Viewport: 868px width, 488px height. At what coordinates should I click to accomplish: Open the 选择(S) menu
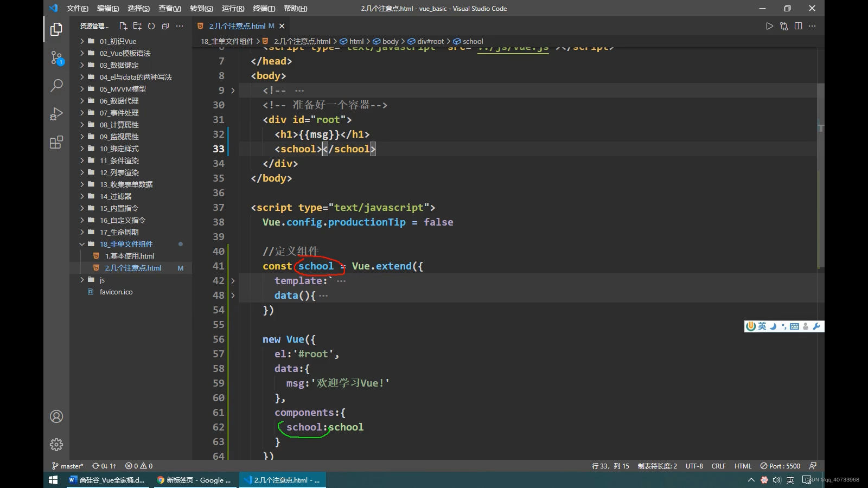pyautogui.click(x=138, y=8)
